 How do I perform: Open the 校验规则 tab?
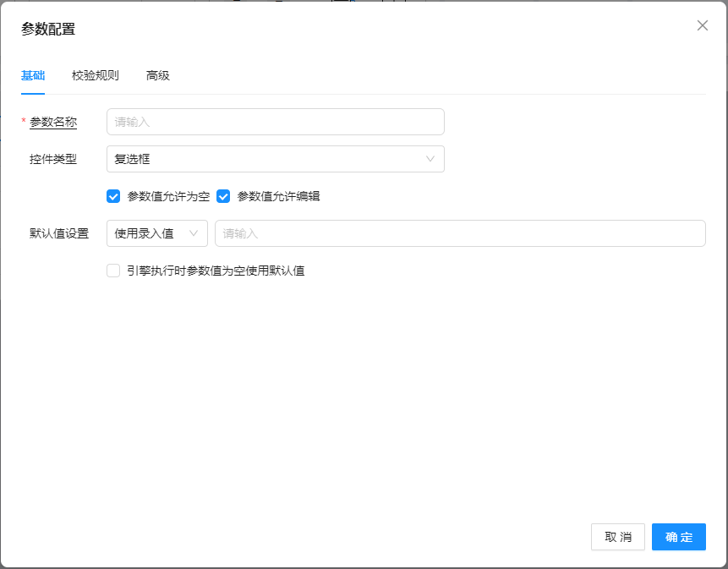[96, 75]
